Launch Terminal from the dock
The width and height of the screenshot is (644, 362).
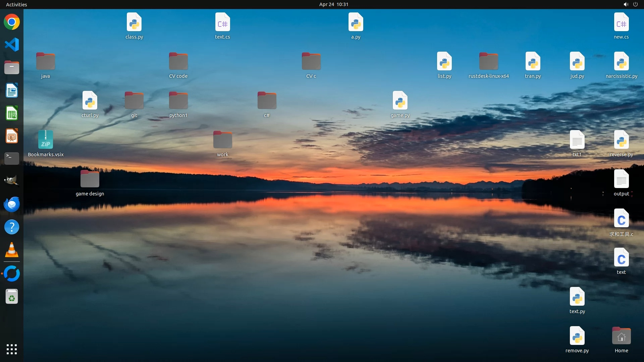(12, 158)
